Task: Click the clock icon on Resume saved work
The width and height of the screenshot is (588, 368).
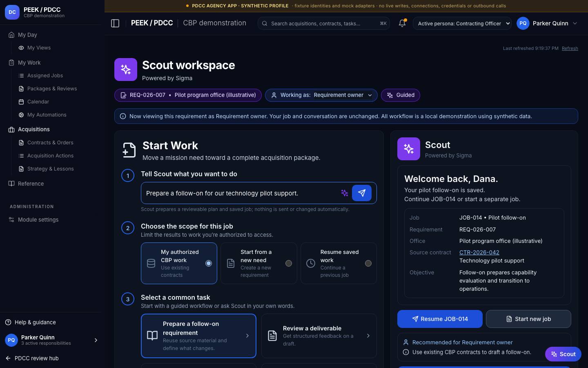Action: coord(311,263)
